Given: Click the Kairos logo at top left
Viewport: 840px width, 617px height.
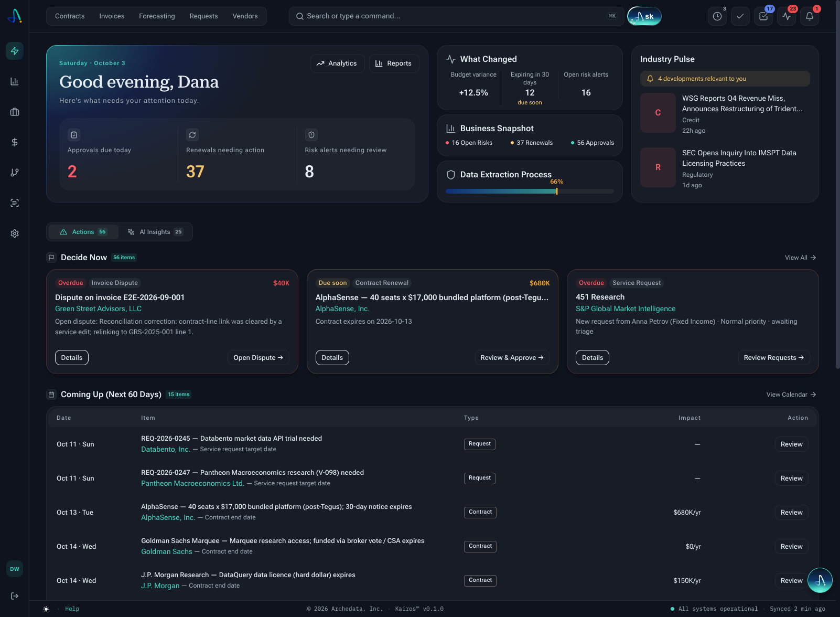Looking at the screenshot, I should pos(15,16).
